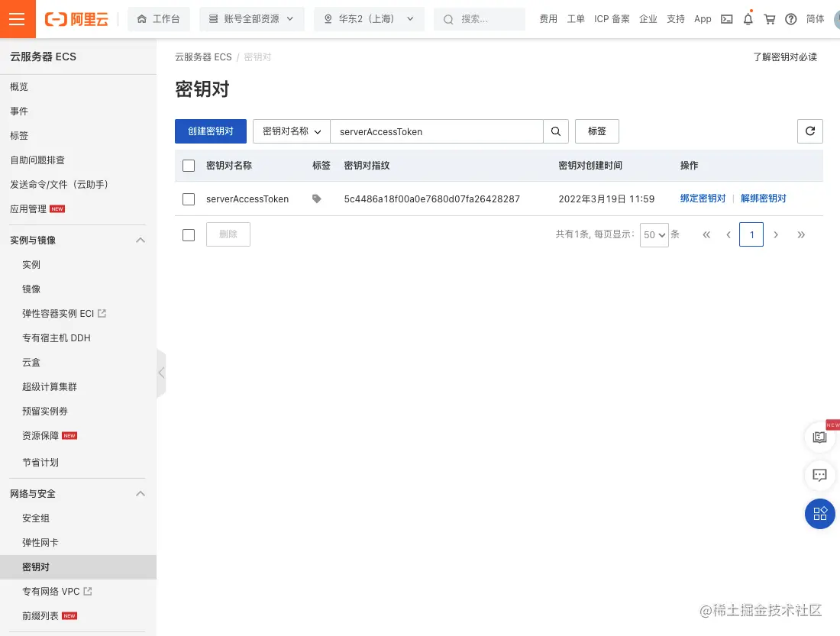Open the blue quick-access grid button
Image resolution: width=840 pixels, height=636 pixels.
(819, 514)
